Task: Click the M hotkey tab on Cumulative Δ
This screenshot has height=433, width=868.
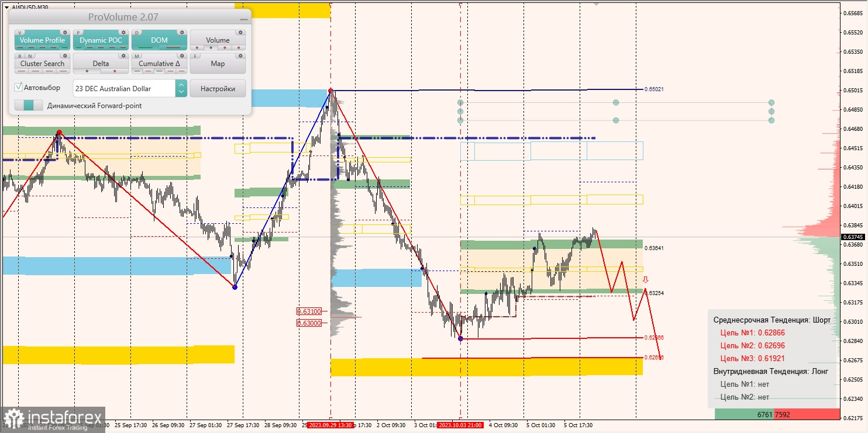Action: click(x=137, y=56)
